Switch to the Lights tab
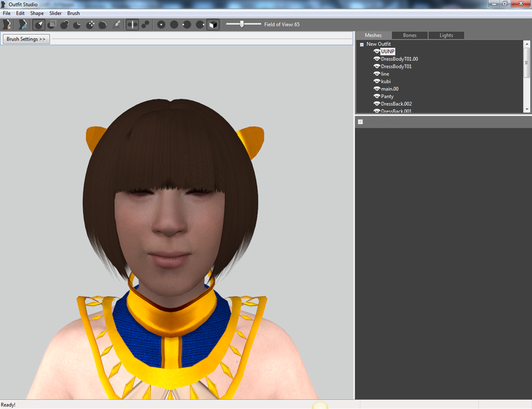The height and width of the screenshot is (409, 532). (x=446, y=36)
